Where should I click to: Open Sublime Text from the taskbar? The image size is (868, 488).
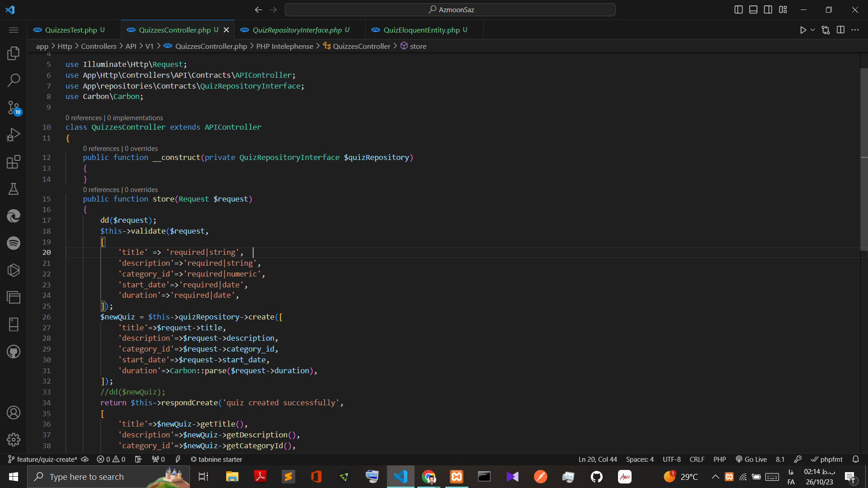[x=288, y=477]
